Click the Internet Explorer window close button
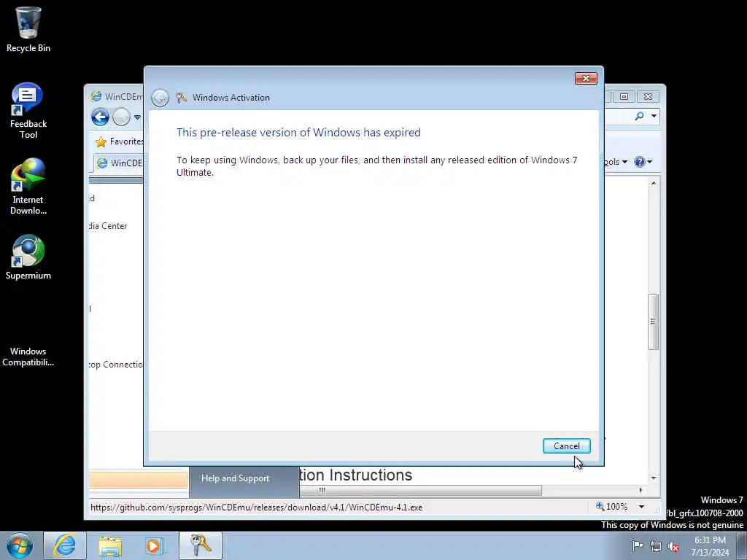Image resolution: width=747 pixels, height=560 pixels. point(648,97)
